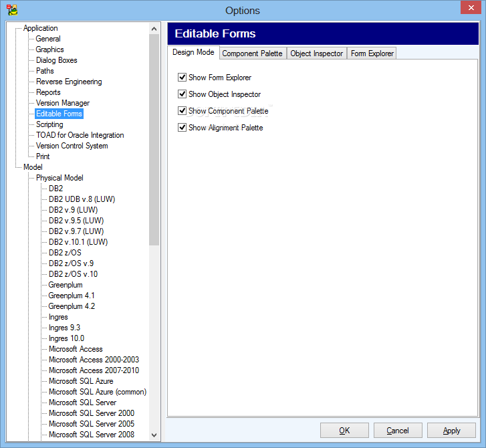This screenshot has height=448, width=486.
Task: Select DB2 UDB v.8 (LUW)
Action: 82,199
